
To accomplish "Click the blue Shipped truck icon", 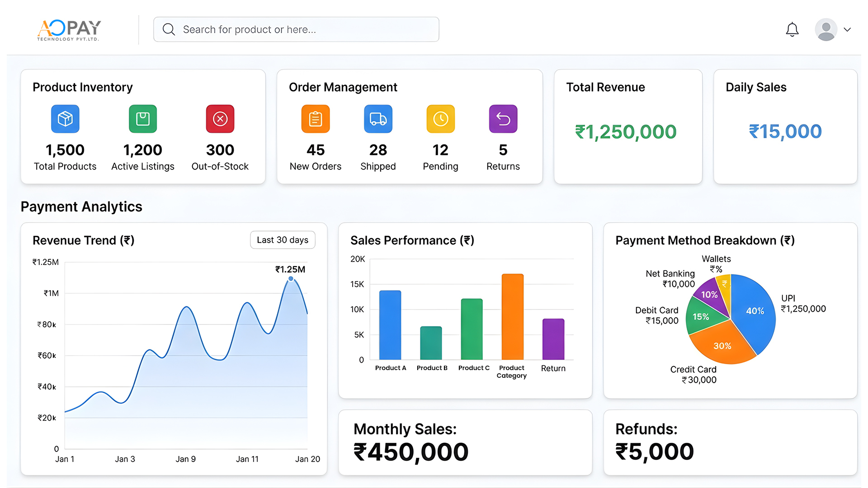I will pyautogui.click(x=378, y=119).
